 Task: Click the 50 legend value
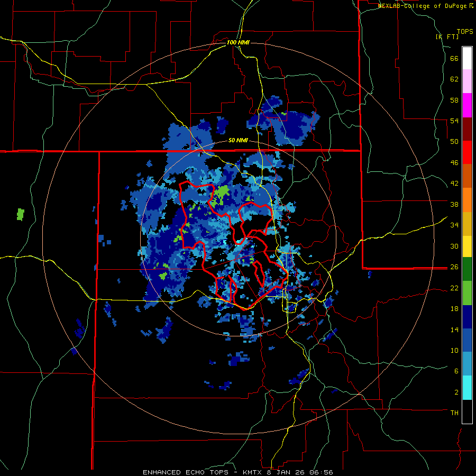[x=454, y=142]
